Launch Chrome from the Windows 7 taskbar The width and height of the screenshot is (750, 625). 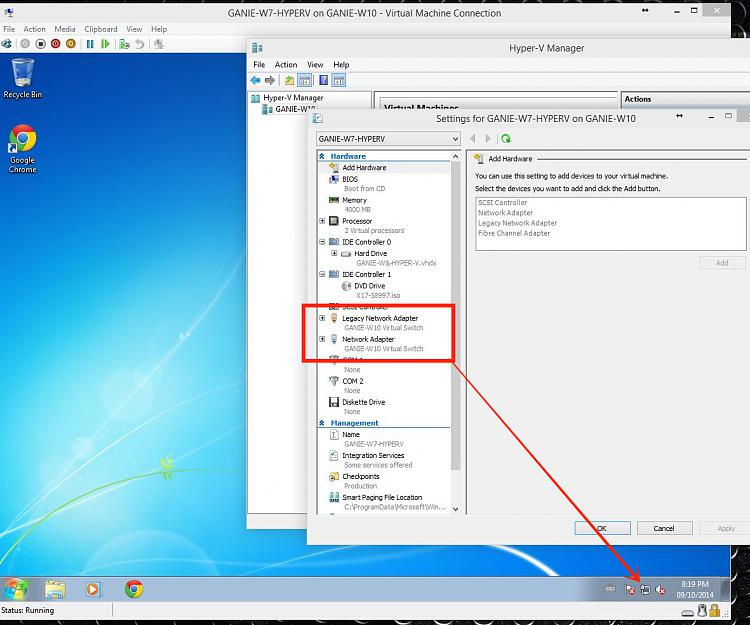click(134, 589)
